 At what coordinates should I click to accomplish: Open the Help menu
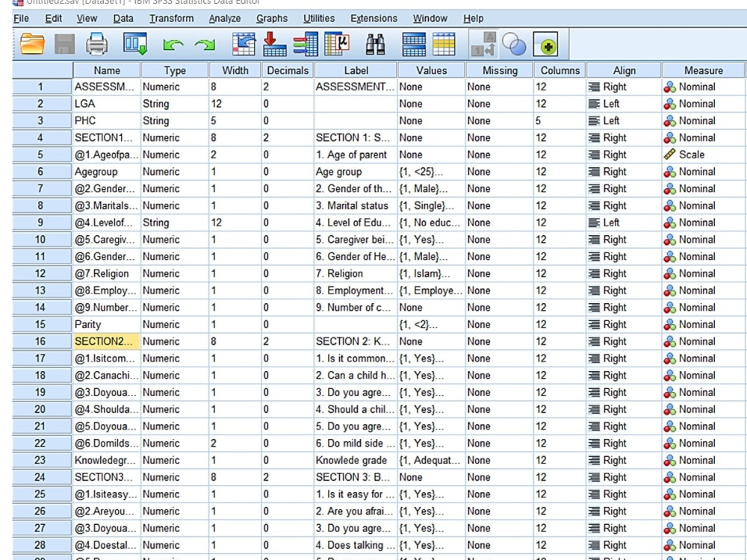pos(473,18)
